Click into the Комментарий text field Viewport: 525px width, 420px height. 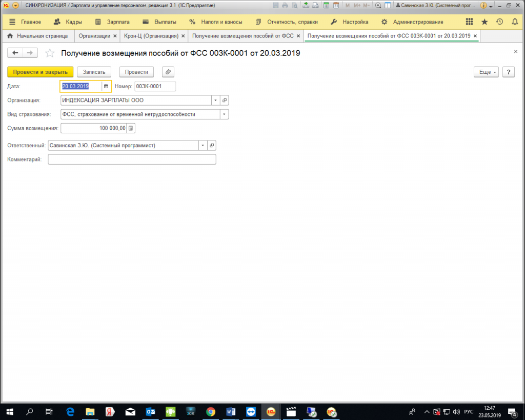coord(132,160)
